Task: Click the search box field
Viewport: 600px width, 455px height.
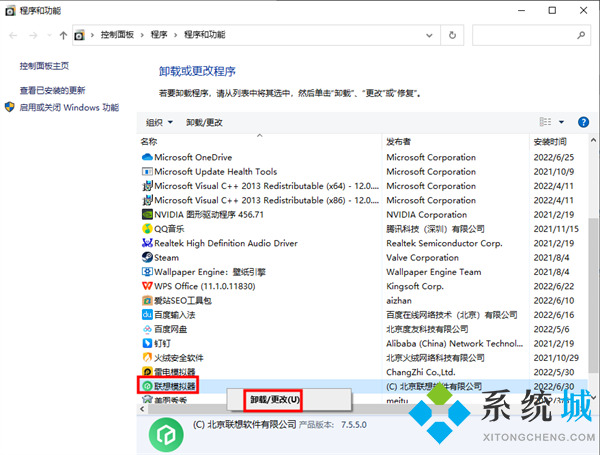Action: pyautogui.click(x=531, y=35)
